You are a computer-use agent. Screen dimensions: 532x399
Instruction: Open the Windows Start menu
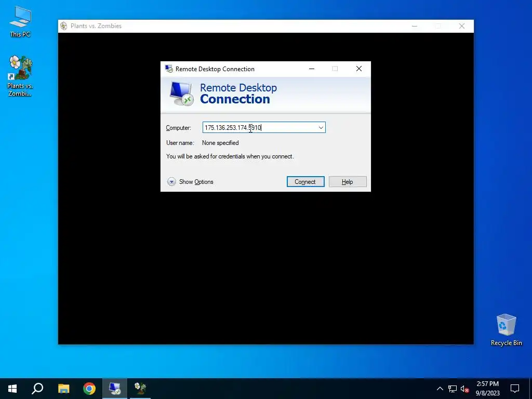pos(12,389)
